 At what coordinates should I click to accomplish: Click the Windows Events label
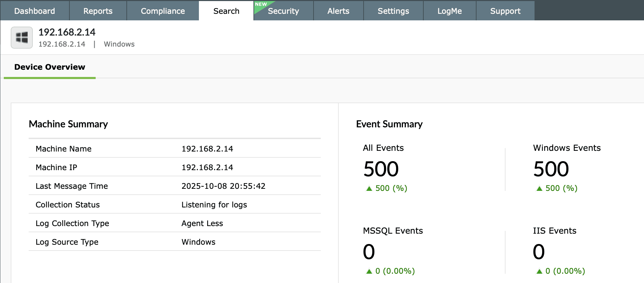click(567, 148)
